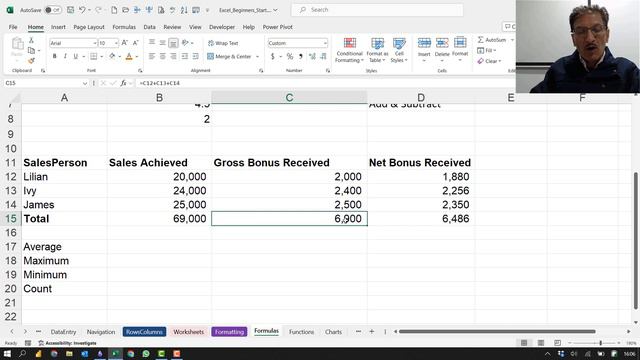640x360 pixels.
Task: Toggle italic formatting
Action: tap(65, 56)
